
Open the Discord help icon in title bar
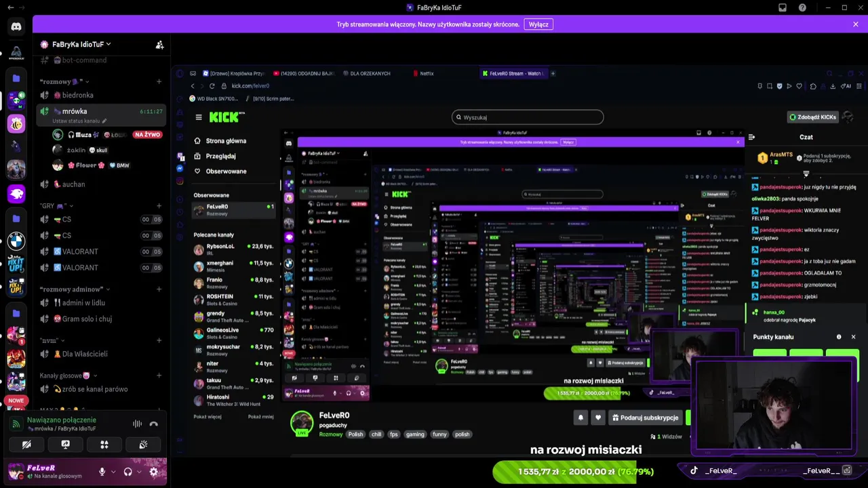tap(803, 7)
